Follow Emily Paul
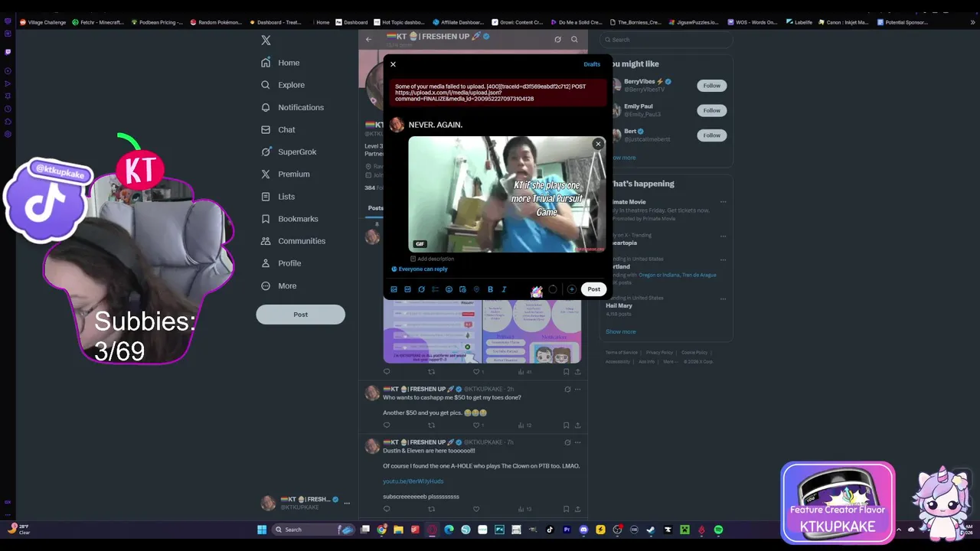 (712, 110)
